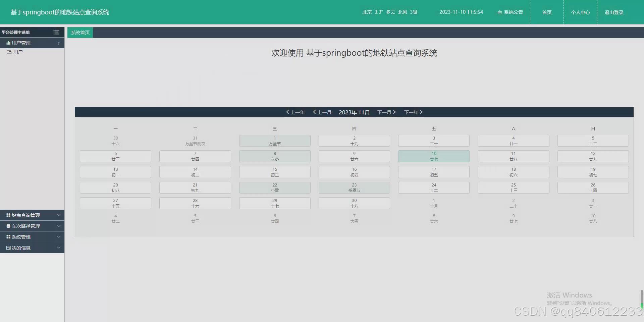Go to previous year 上一年
The width and height of the screenshot is (644, 322).
[x=295, y=112]
